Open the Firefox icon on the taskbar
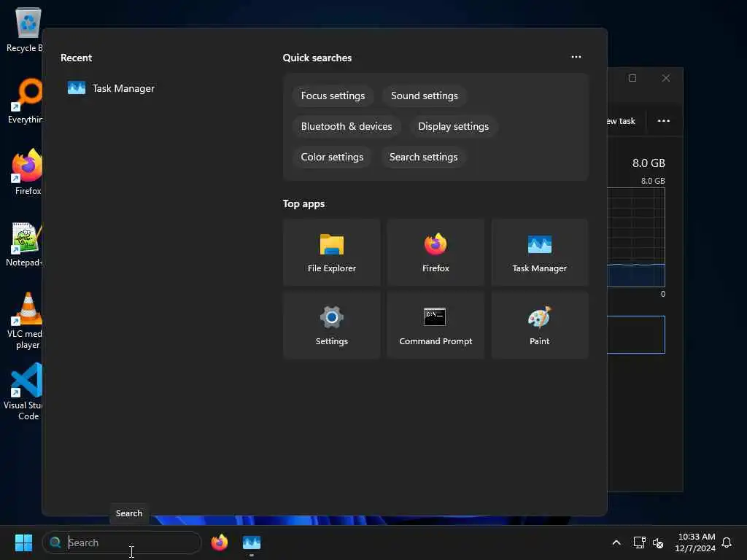The width and height of the screenshot is (747, 560). point(219,542)
